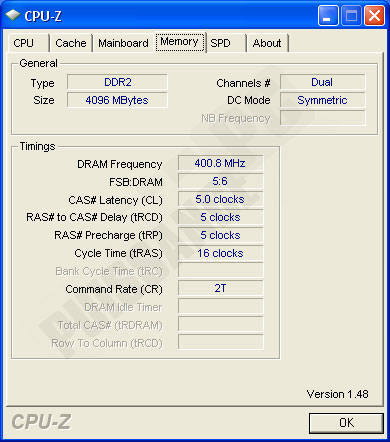Click the 5.0 clocks CAS Latency value
Image resolution: width=390 pixels, height=442 pixels.
[220, 199]
